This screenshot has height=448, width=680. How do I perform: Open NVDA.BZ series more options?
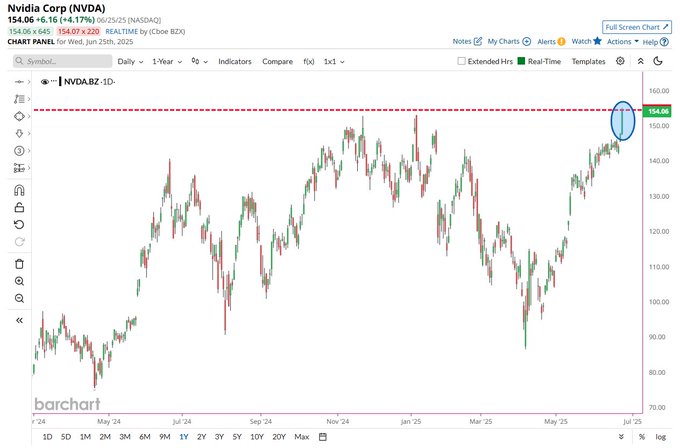click(54, 81)
